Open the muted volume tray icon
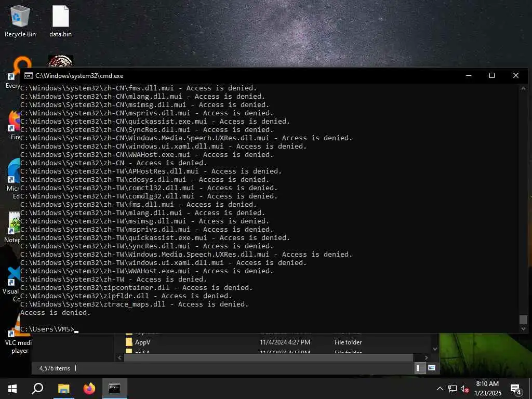Image resolution: width=532 pixels, height=399 pixels. [465, 389]
